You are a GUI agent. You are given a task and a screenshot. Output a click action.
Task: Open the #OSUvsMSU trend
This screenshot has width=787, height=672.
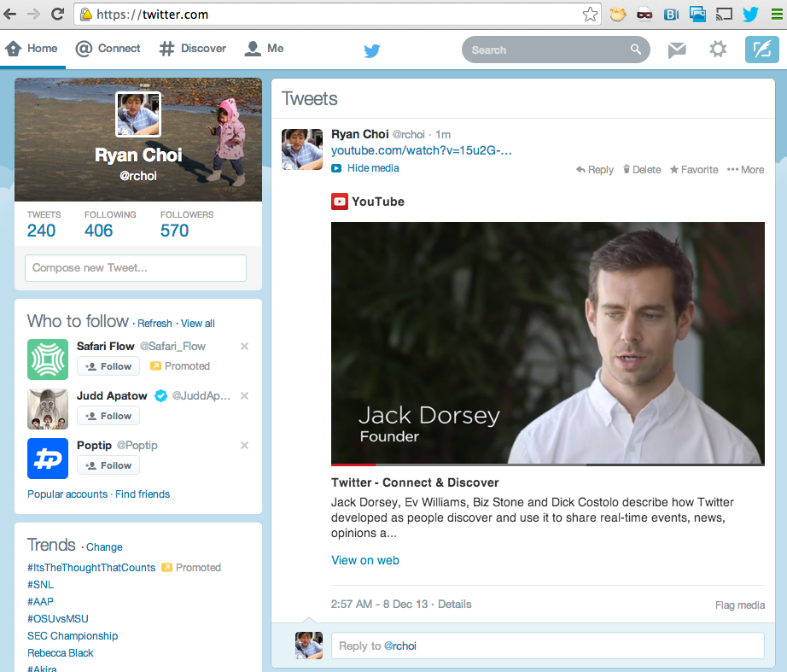coord(58,619)
